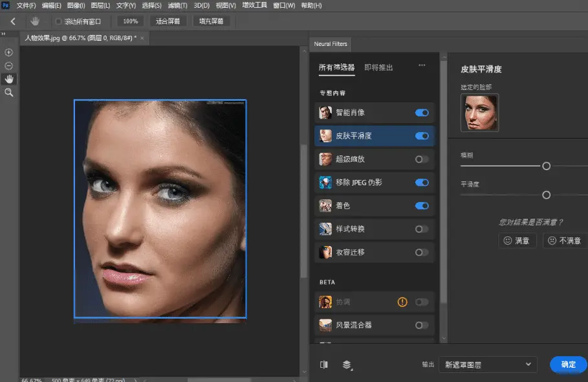Close the 人物效果.jpg document tab

(142, 38)
